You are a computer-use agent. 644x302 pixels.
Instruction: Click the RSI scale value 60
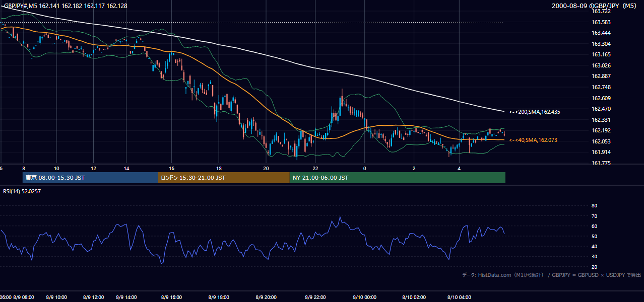coord(594,226)
